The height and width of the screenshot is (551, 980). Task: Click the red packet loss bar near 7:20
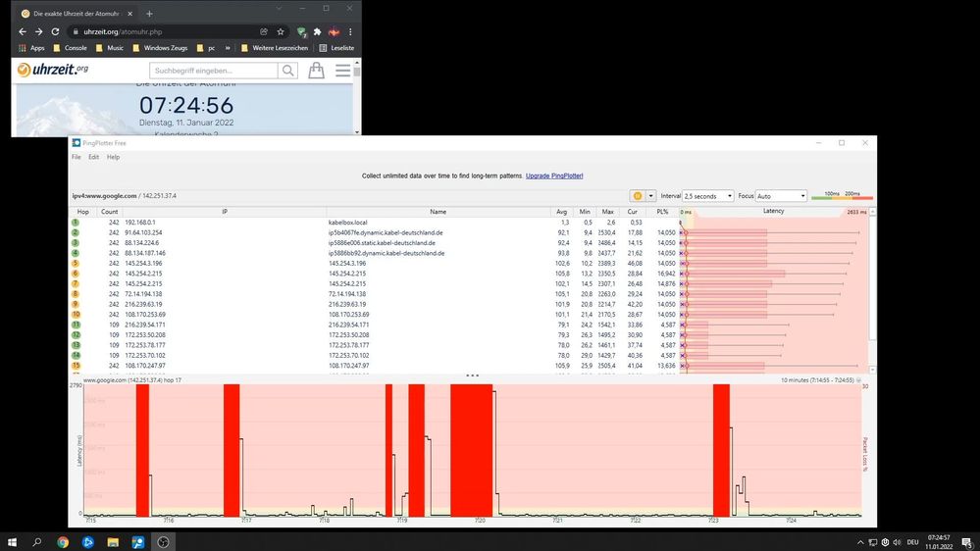471,450
